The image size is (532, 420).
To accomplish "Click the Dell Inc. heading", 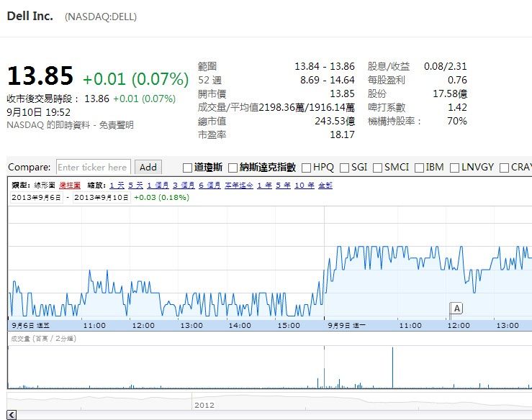I will click(x=30, y=16).
